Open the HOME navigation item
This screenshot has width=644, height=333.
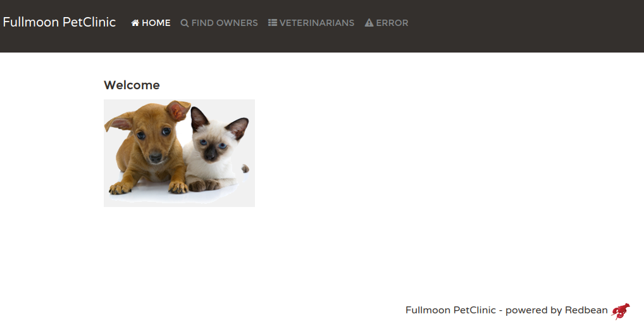coord(151,23)
